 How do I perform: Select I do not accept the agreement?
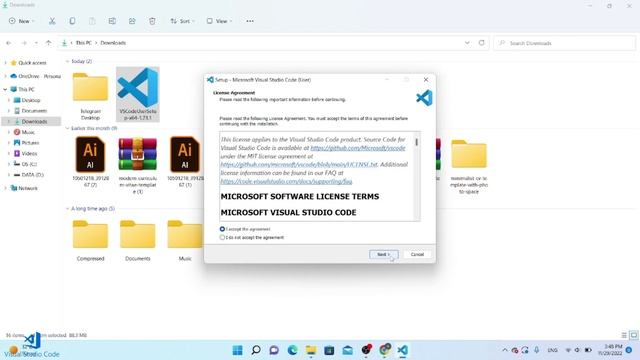tap(251, 237)
